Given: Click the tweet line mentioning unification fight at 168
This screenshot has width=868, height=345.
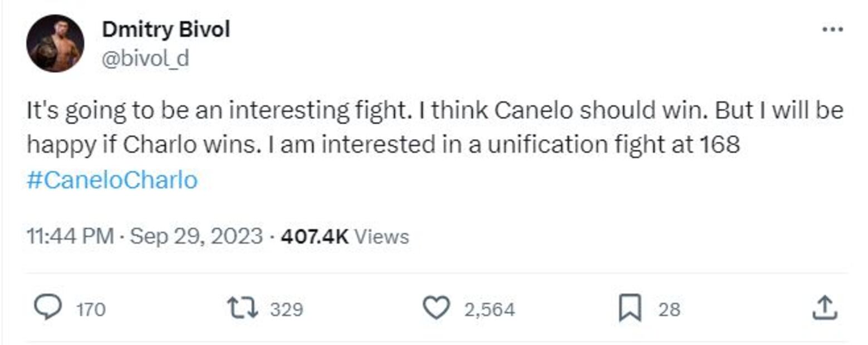Looking at the screenshot, I should (x=383, y=145).
